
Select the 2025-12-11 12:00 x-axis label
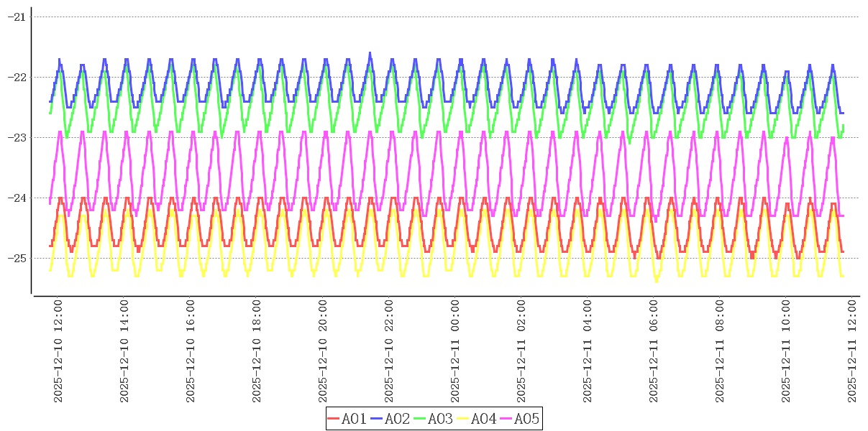click(x=852, y=351)
